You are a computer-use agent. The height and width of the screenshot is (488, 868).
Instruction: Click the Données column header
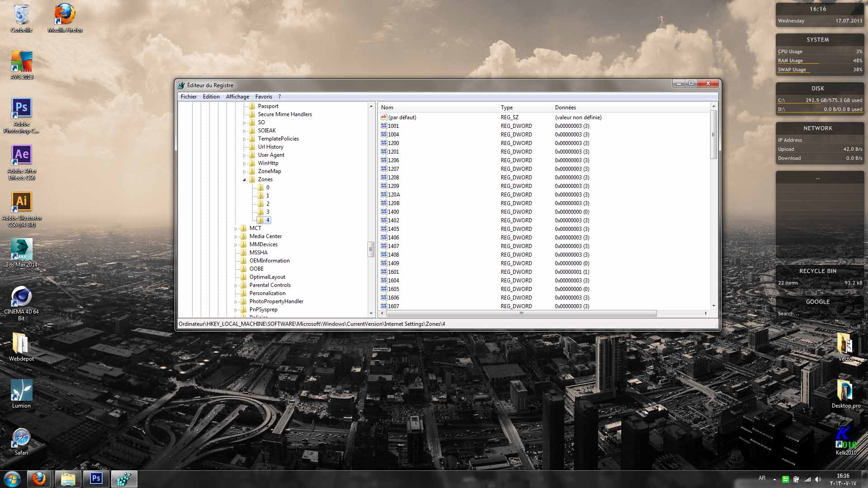point(631,108)
